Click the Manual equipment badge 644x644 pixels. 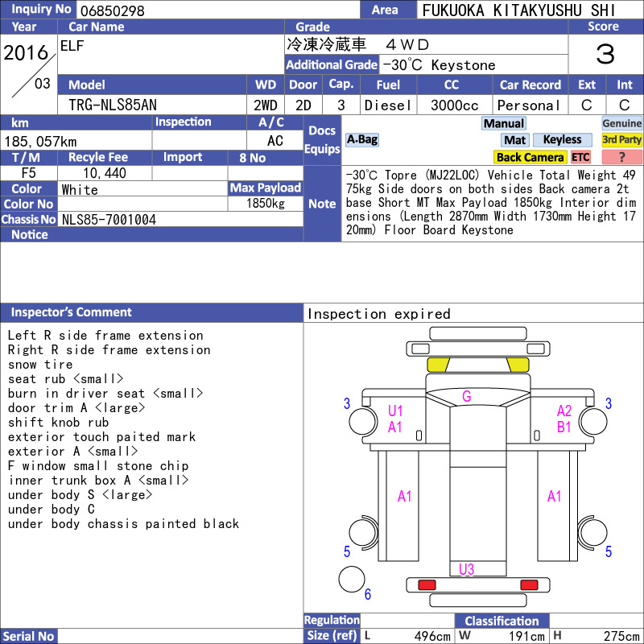coord(504,124)
